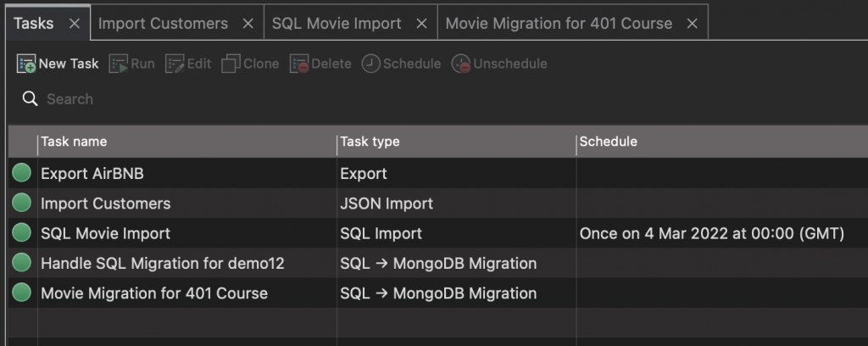Close the Movie Migration for 401 Course tab
Image resolution: width=868 pixels, height=346 pixels.
coord(692,23)
